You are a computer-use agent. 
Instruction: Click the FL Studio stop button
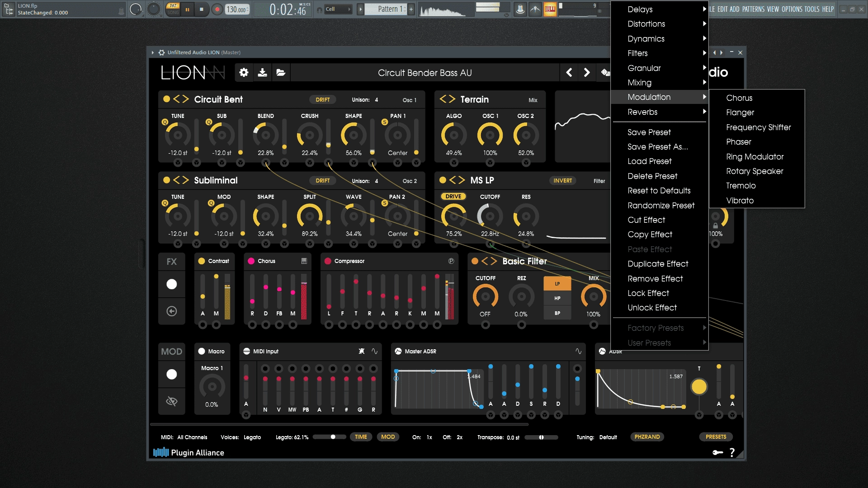[202, 9]
